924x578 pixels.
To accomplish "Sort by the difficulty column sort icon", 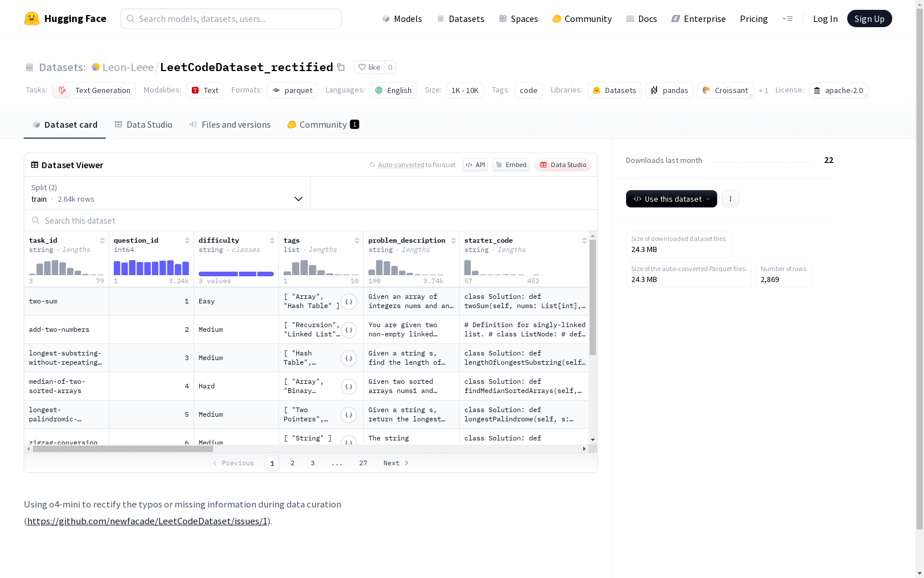I will pyautogui.click(x=272, y=240).
